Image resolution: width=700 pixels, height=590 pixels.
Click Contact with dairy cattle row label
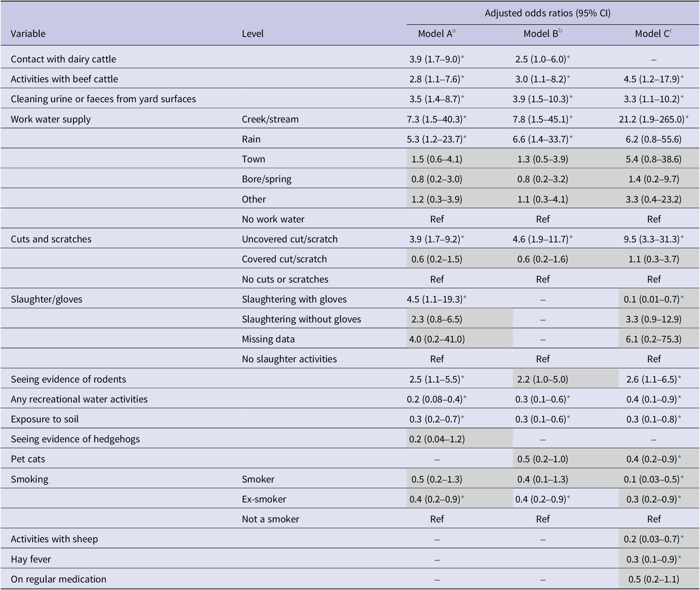coord(63,59)
